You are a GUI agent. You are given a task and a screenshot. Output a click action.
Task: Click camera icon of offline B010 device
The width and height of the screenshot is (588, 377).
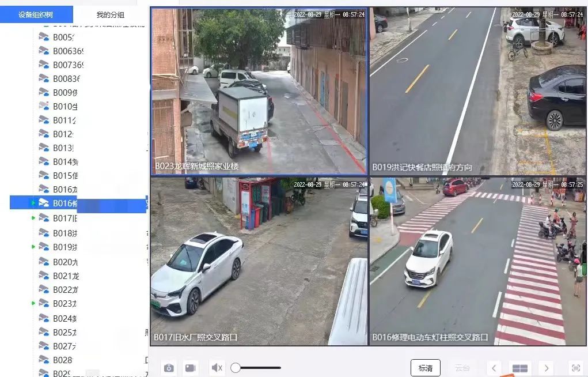click(44, 106)
